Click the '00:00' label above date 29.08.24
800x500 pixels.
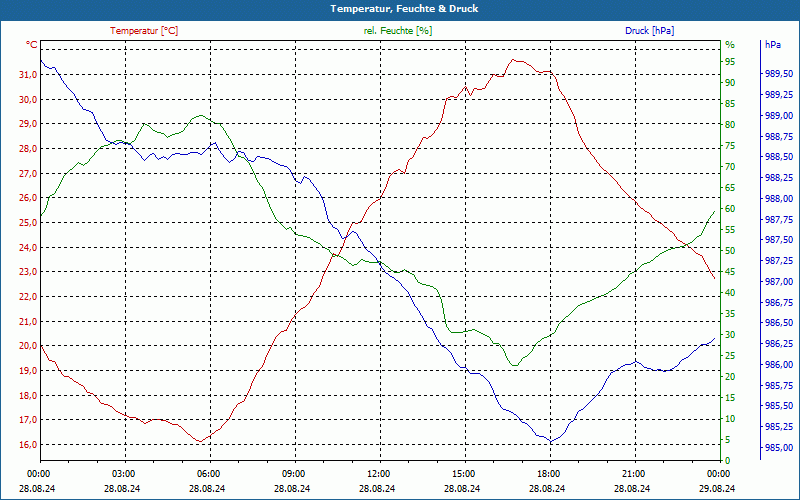click(x=718, y=474)
